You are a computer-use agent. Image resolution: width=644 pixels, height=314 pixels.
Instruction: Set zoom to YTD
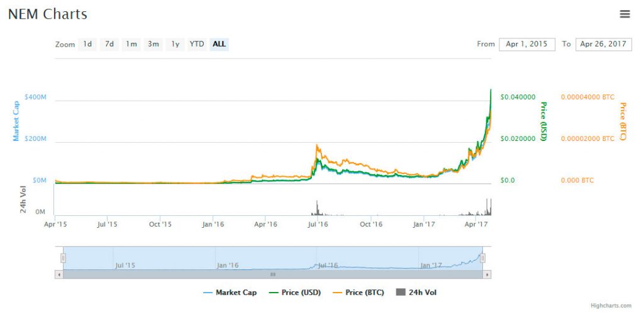pos(197,44)
